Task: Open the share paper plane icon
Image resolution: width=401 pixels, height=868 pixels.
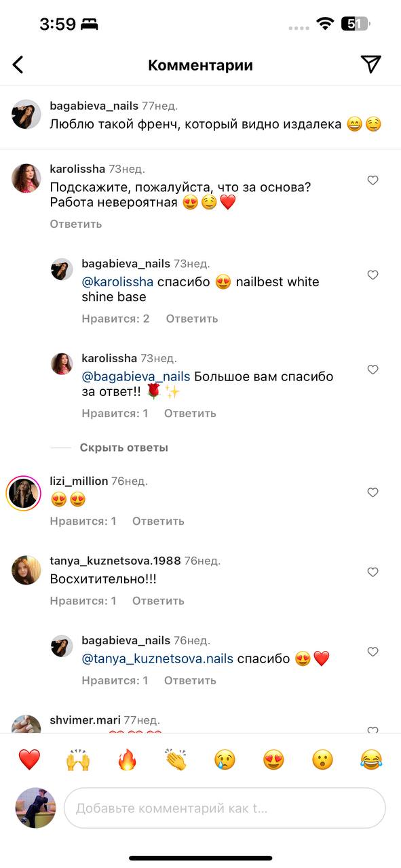Action: 370,64
